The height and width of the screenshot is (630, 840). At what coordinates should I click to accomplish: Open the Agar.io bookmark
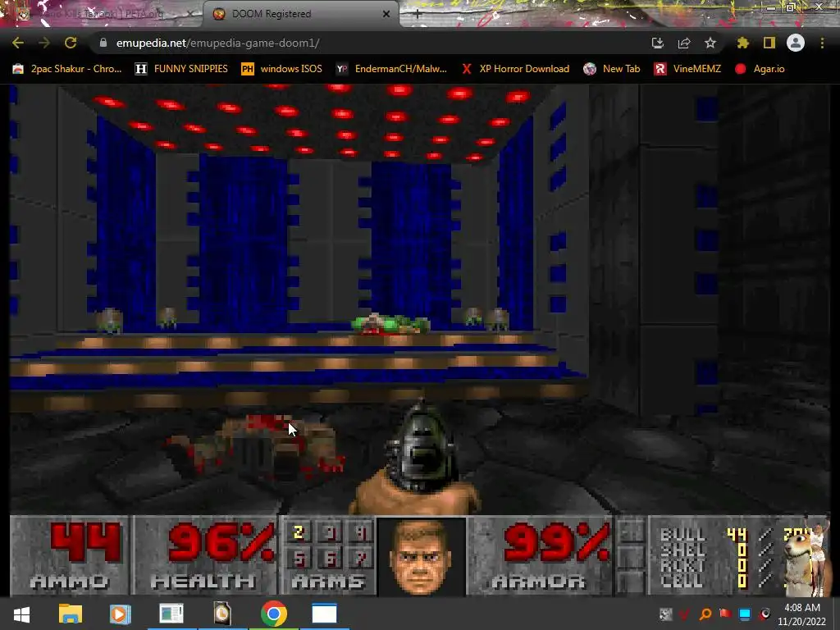click(x=760, y=69)
